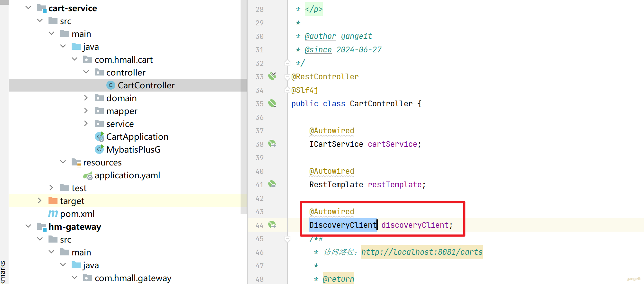Viewport: 644px width, 284px height.
Task: Collapse the resources folder
Action: pos(63,162)
